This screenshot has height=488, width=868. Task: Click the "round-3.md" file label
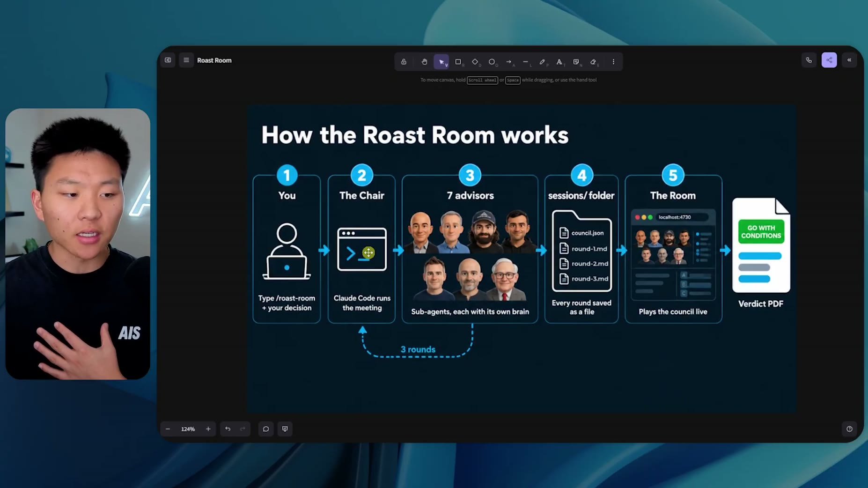[590, 279]
